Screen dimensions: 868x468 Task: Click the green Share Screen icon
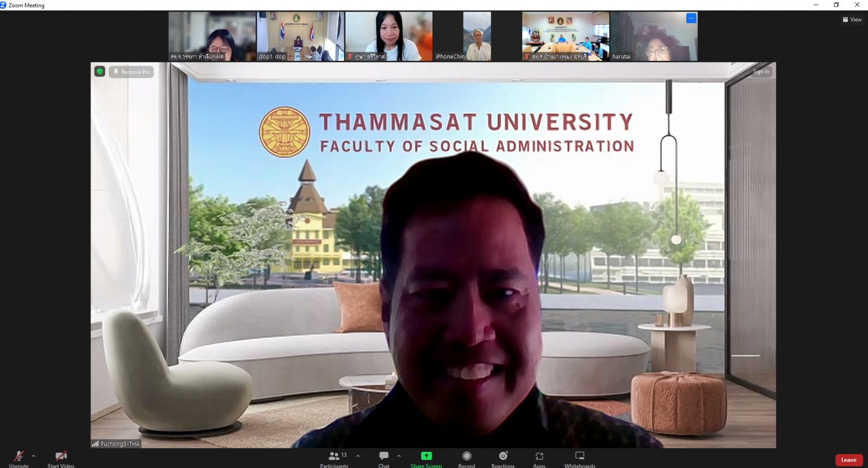point(426,456)
